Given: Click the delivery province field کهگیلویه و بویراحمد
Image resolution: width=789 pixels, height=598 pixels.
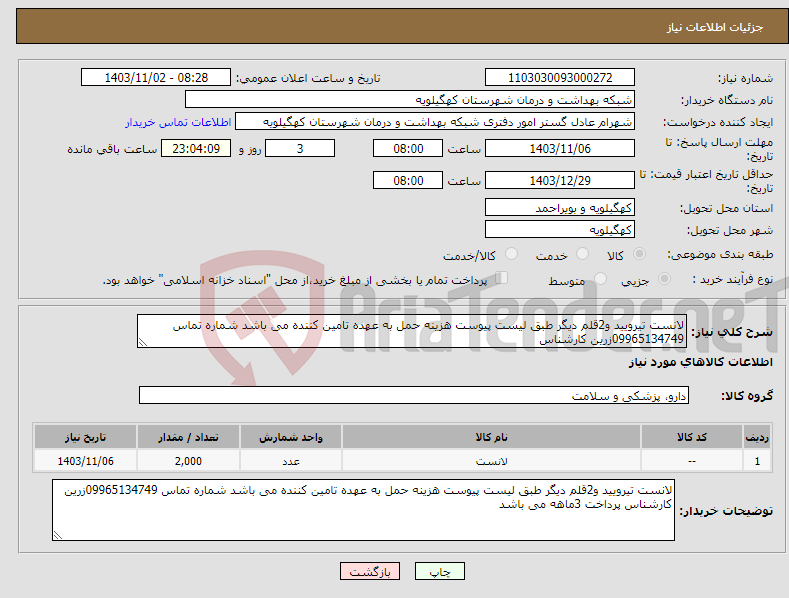Looking at the screenshot, I should coord(560,207).
